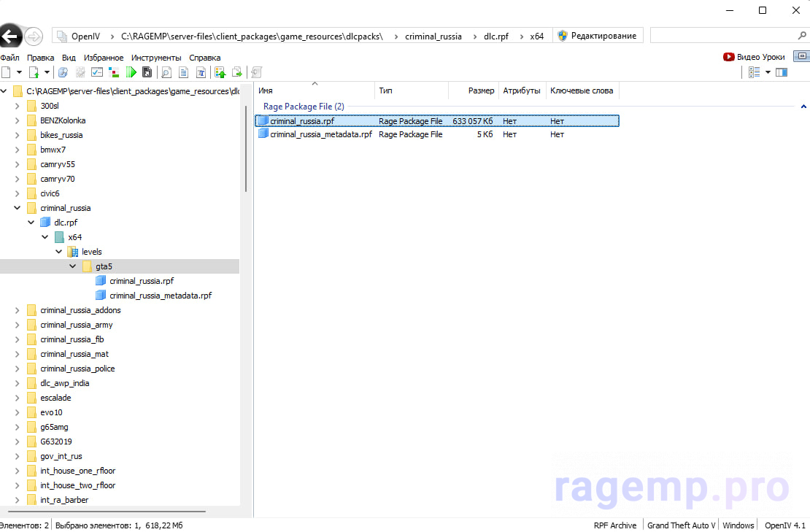
Task: Expand the bmwx7 folder
Action: [x=17, y=150]
